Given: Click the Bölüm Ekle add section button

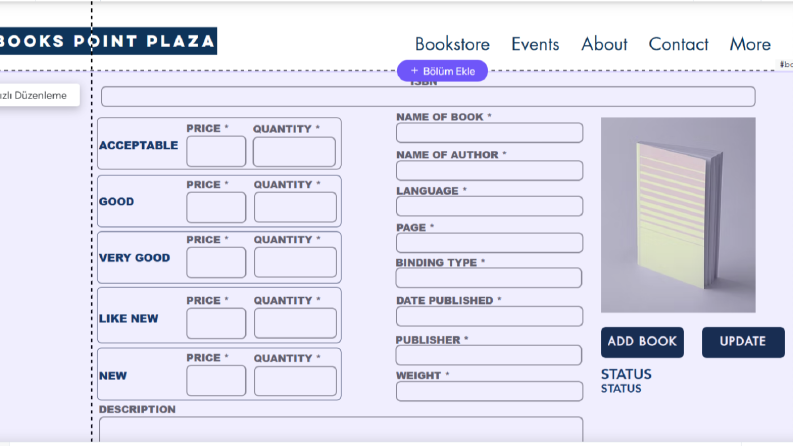Looking at the screenshot, I should point(443,71).
